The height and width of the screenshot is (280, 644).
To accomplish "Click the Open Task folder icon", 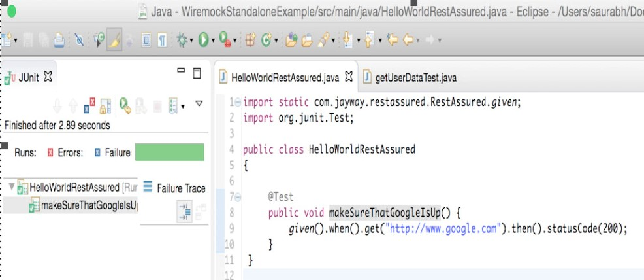I will tap(307, 40).
